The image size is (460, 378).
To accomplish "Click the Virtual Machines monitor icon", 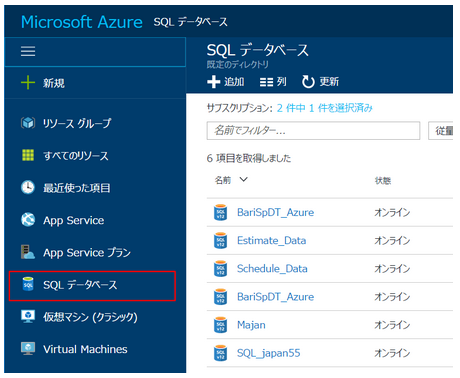I will pyautogui.click(x=28, y=349).
